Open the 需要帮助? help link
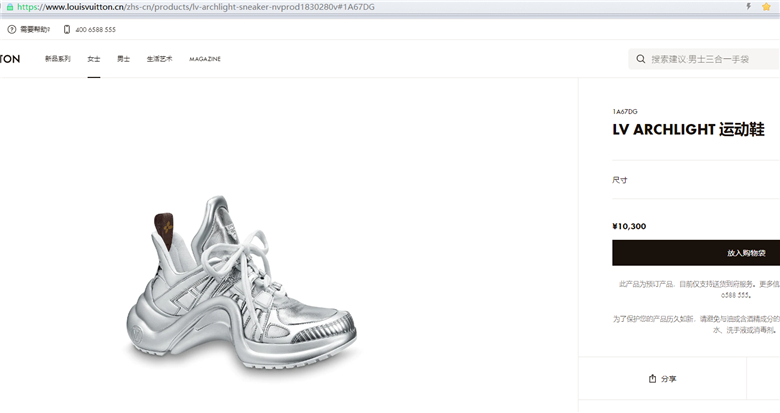Viewport: 780px width, 413px height. tap(35, 30)
